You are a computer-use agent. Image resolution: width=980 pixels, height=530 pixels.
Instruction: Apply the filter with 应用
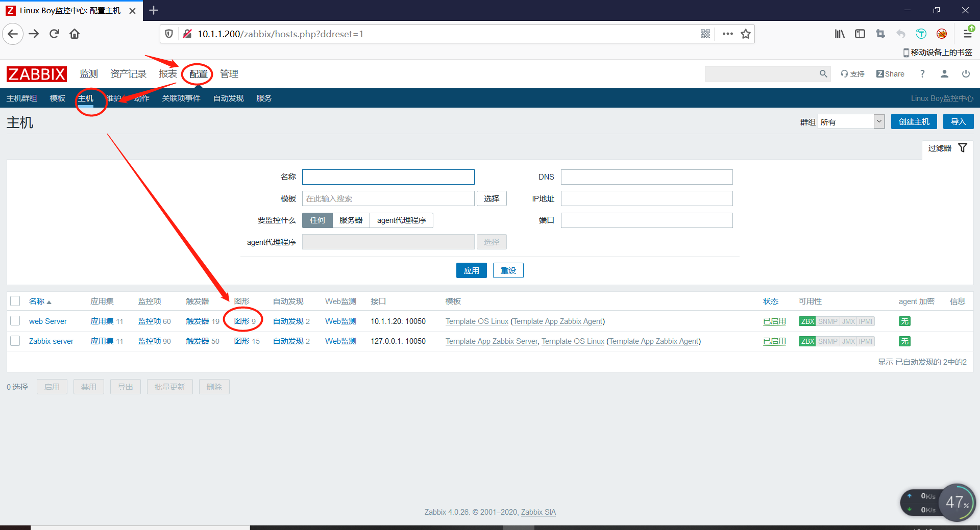(x=472, y=270)
